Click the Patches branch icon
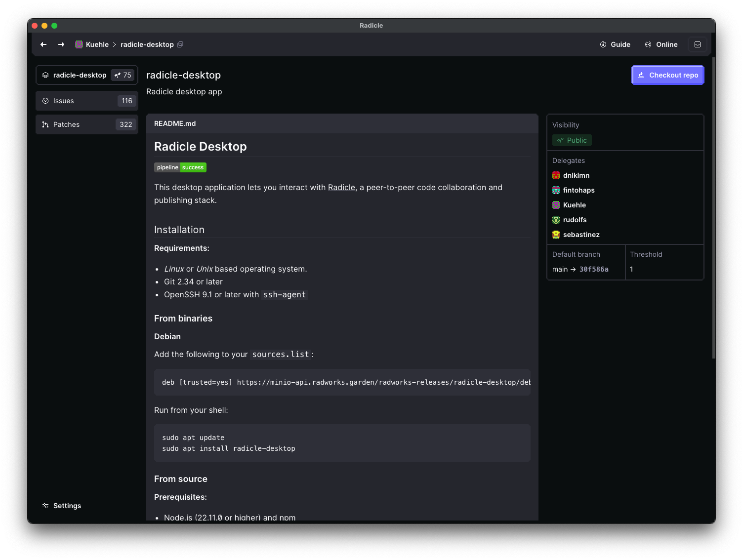Viewport: 743px width, 560px height. pyautogui.click(x=45, y=124)
